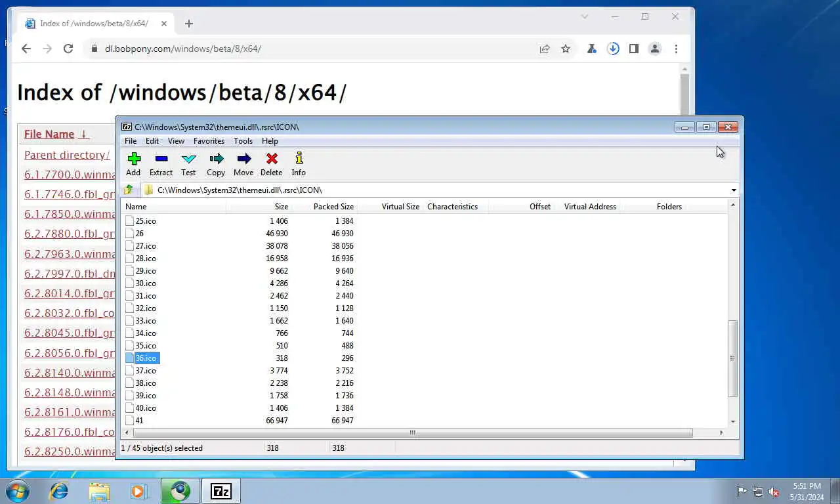This screenshot has height=504, width=840.
Task: Open the Favorites menu in 7-Zip
Action: coord(209,141)
